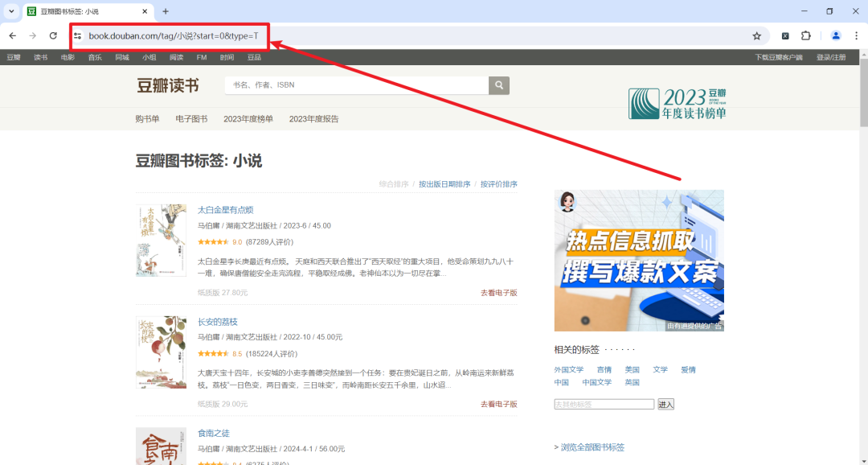Click 浏览全部图书标签 link
Image resolution: width=868 pixels, height=465 pixels.
point(593,447)
